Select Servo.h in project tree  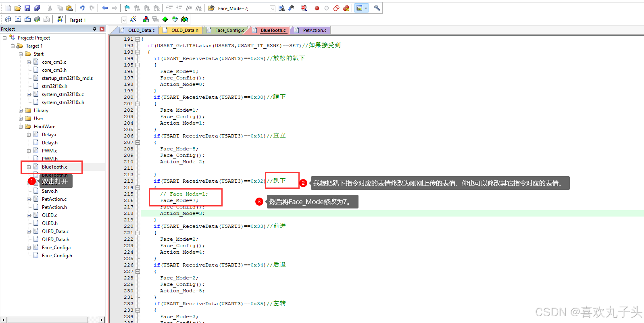[50, 191]
